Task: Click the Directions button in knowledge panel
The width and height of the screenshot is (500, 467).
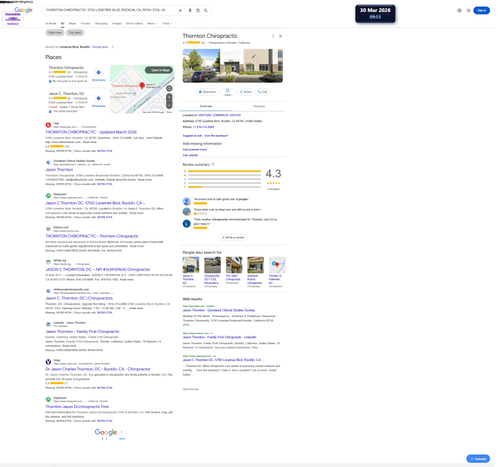Action: (207, 92)
